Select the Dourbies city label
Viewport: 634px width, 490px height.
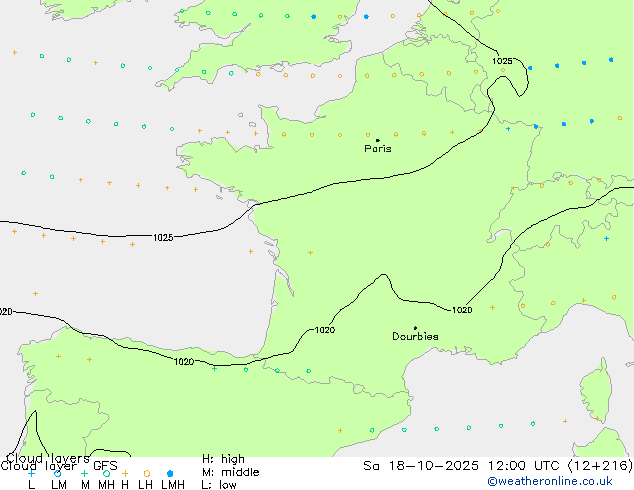(415, 336)
